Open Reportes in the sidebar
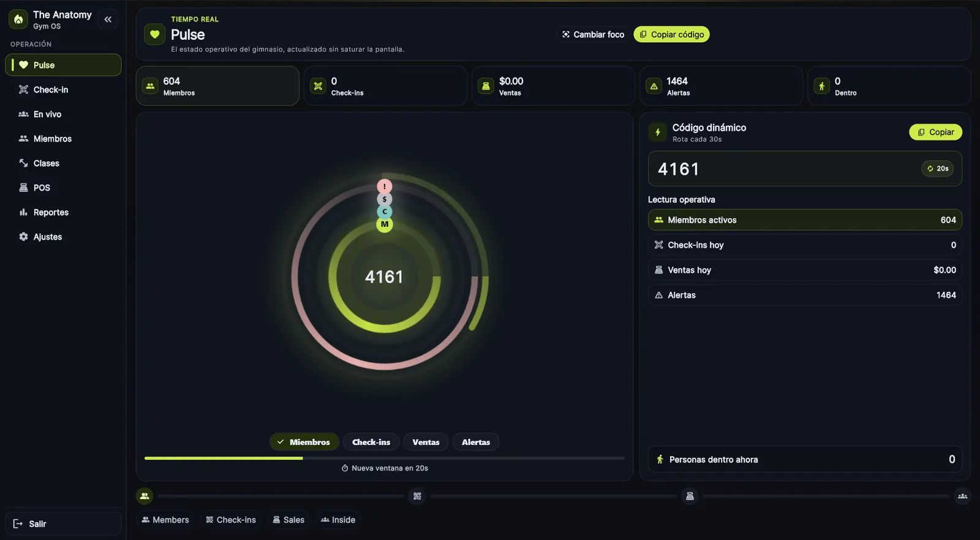Screen dimensions: 980x540 [x=63, y=212]
